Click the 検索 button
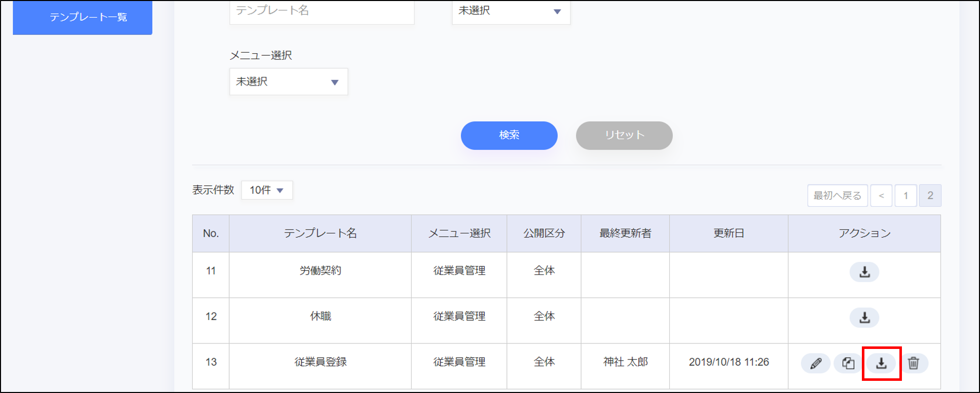The height and width of the screenshot is (393, 980). click(509, 135)
